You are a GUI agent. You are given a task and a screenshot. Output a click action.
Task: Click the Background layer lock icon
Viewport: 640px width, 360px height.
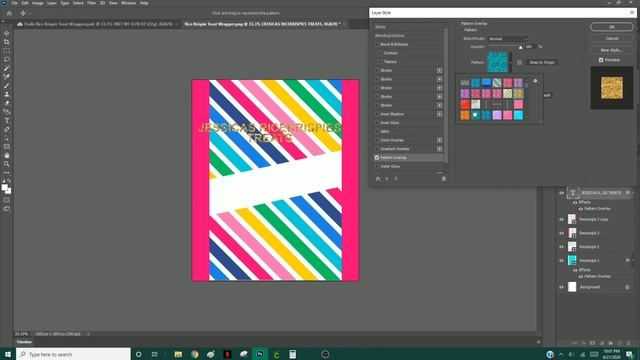pos(627,287)
